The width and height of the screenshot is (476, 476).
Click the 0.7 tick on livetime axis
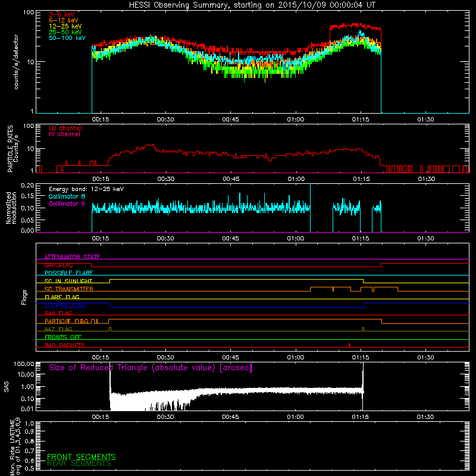coord(29,451)
